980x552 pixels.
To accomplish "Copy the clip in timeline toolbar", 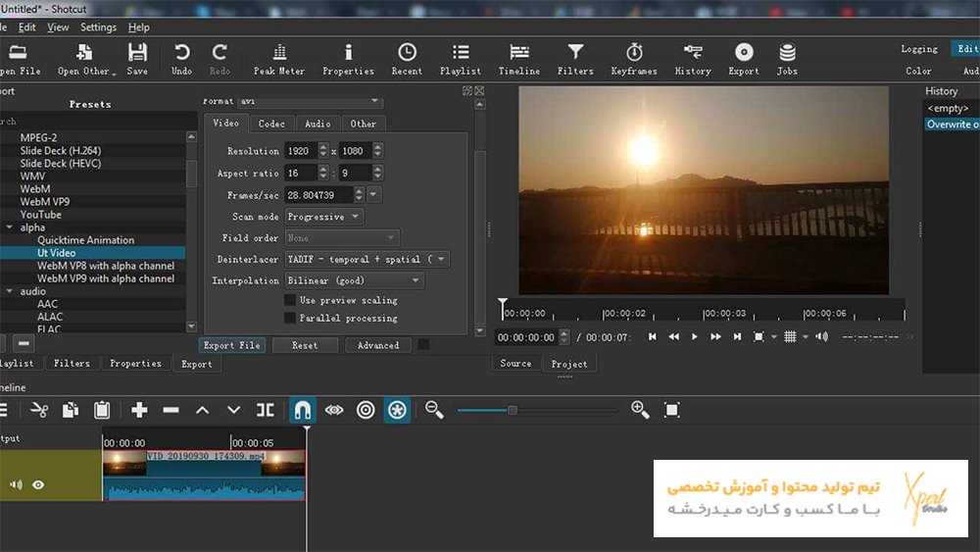I will click(70, 410).
